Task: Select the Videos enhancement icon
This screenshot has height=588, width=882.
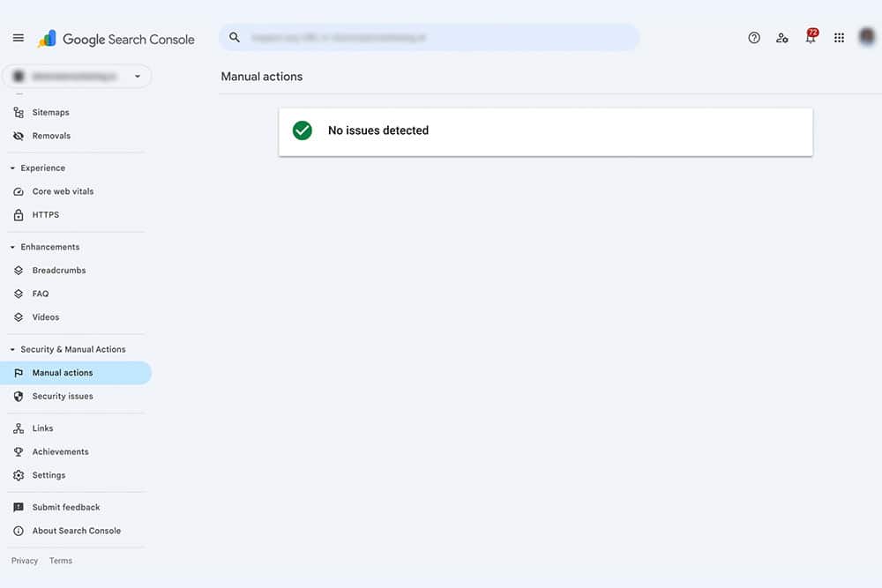Action: [x=19, y=316]
